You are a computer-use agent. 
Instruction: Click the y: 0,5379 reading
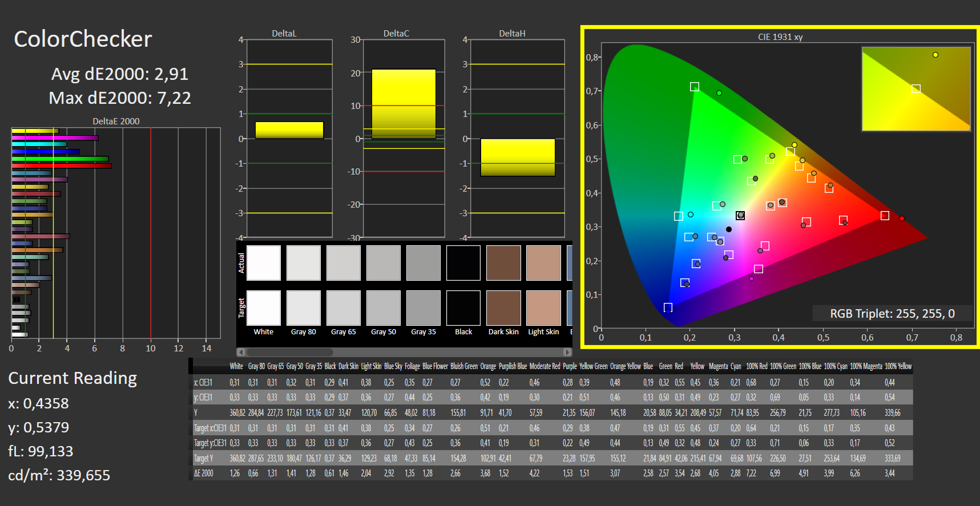point(38,427)
